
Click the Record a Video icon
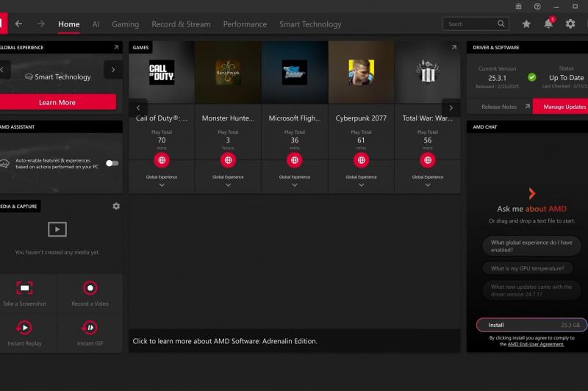90,288
